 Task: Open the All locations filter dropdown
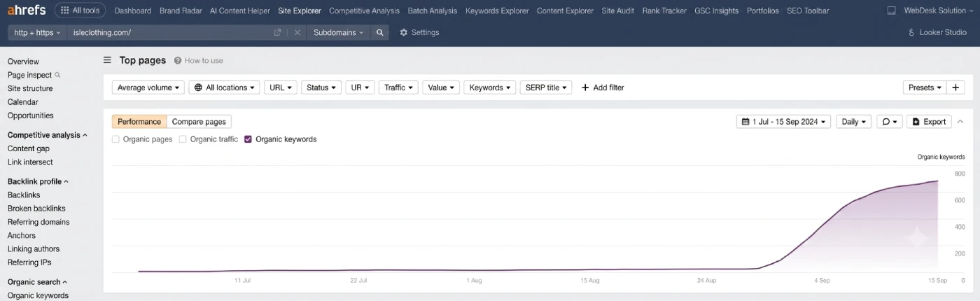point(224,87)
